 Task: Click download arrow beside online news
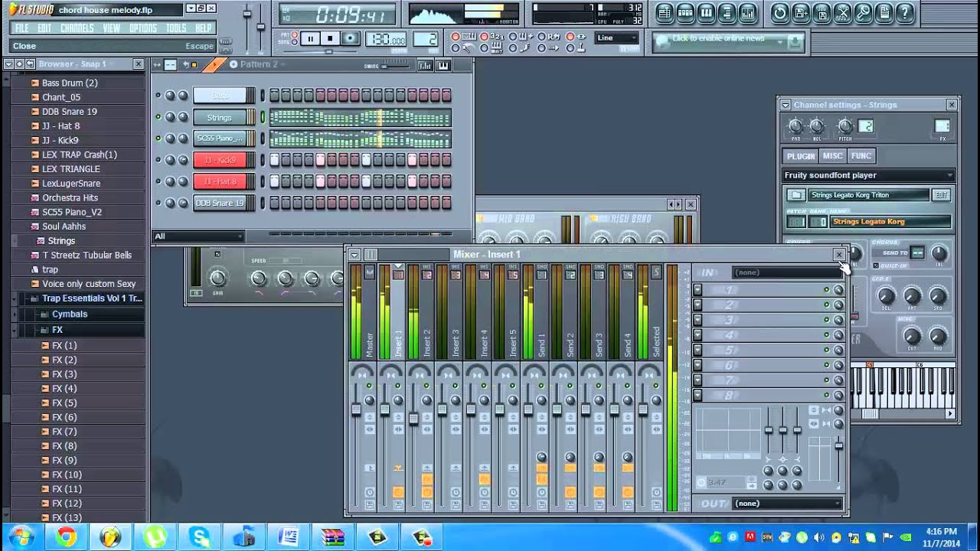click(x=795, y=43)
